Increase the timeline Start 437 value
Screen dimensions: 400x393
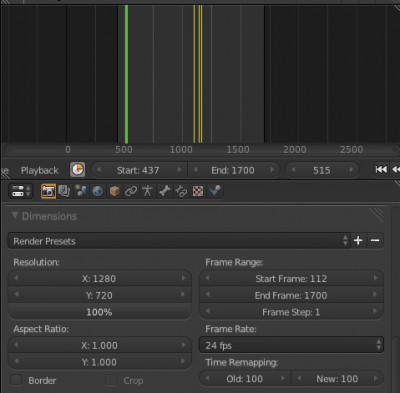pyautogui.click(x=179, y=170)
